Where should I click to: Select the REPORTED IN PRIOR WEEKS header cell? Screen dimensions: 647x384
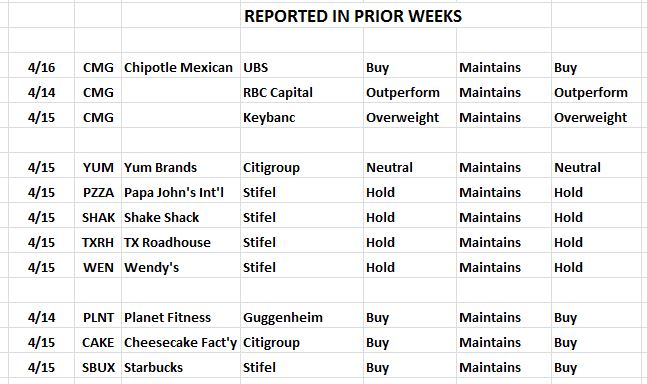click(x=353, y=16)
